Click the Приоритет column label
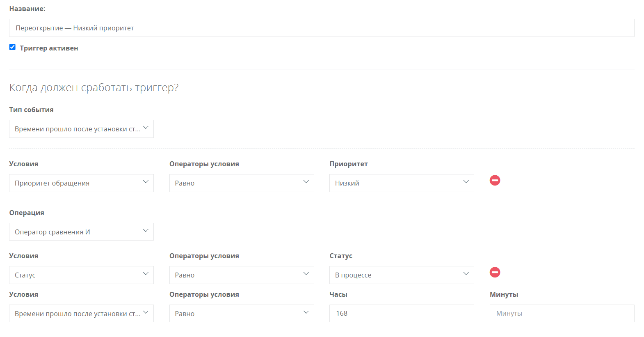Image resolution: width=644 pixels, height=337 pixels. point(349,164)
